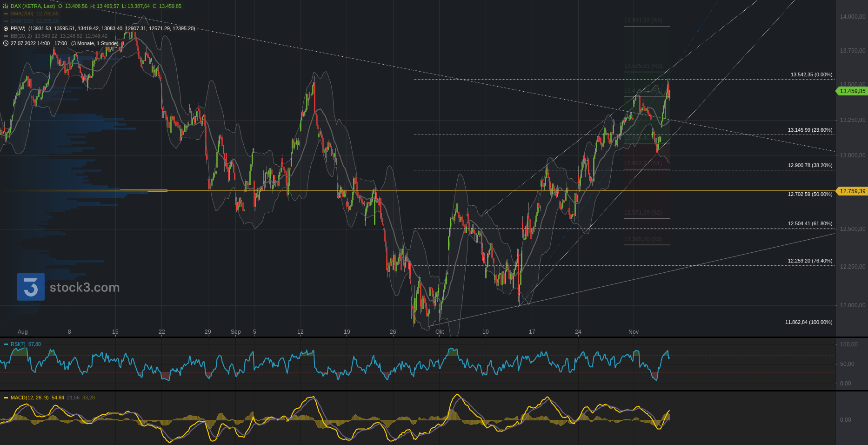The image size is (868, 445).
Task: Click the blue EMA(200) line marker
Action: point(6,21)
